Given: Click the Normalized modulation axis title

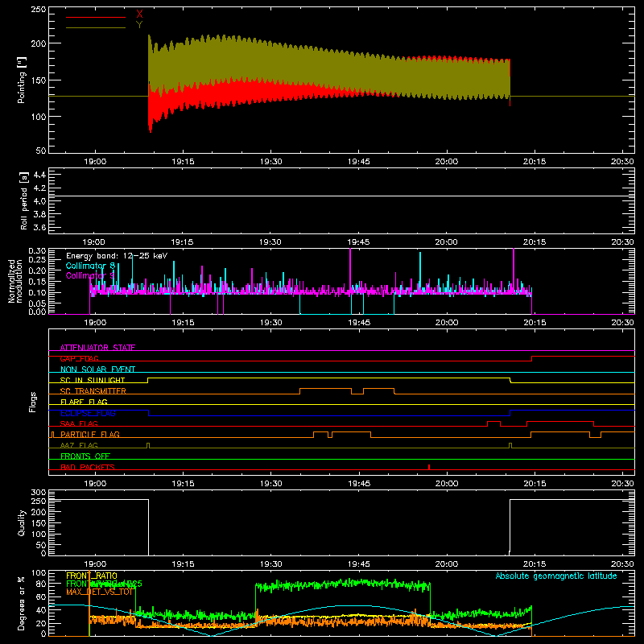Looking at the screenshot, I should (15, 281).
